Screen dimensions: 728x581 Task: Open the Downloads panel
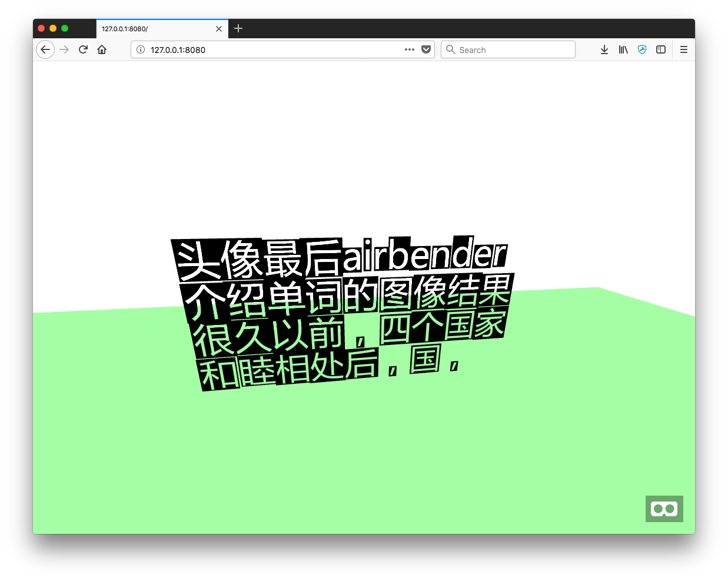[x=604, y=49]
